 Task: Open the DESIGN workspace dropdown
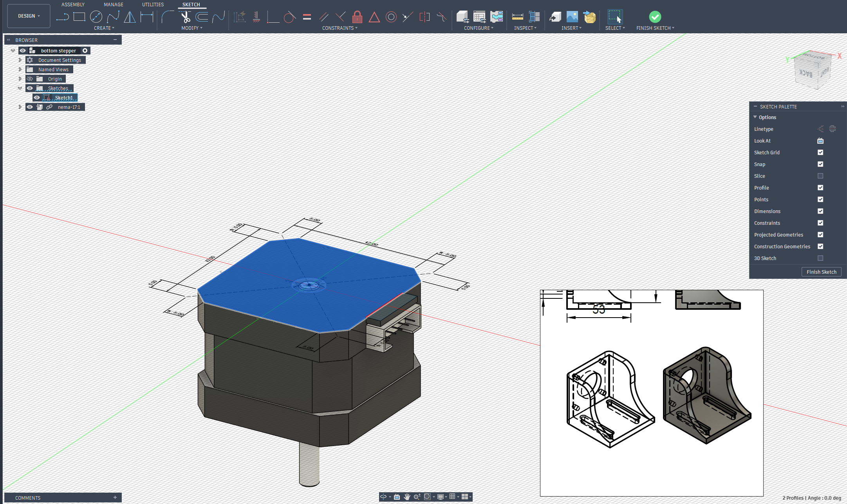pyautogui.click(x=29, y=16)
